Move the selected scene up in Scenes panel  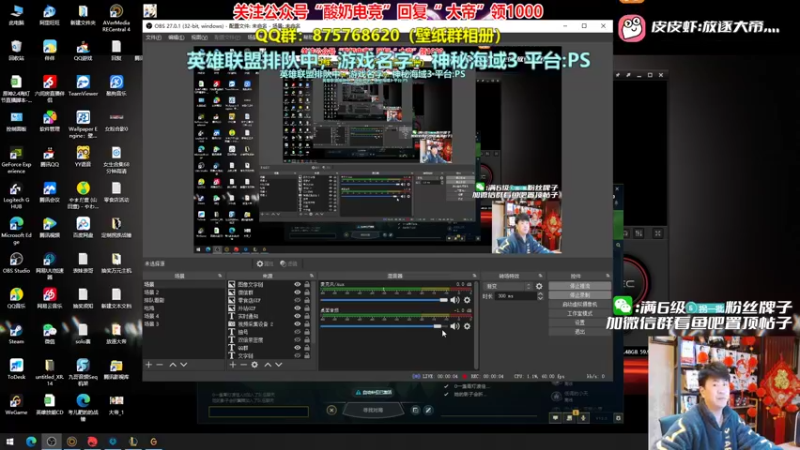172,365
